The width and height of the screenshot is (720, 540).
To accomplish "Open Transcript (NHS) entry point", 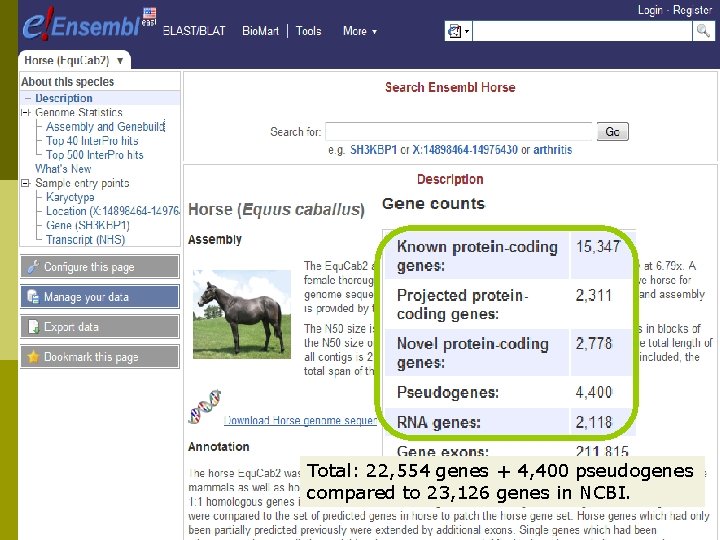I will click(x=85, y=240).
